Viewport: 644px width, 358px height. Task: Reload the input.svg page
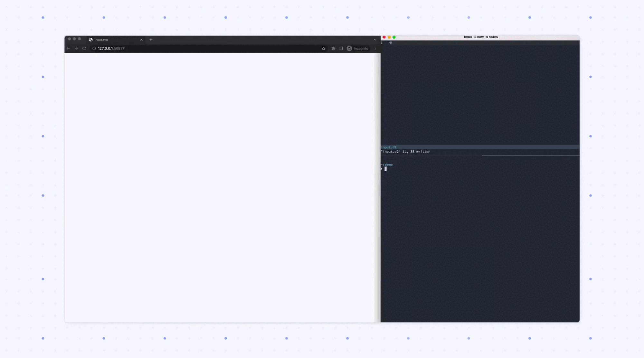pyautogui.click(x=84, y=48)
